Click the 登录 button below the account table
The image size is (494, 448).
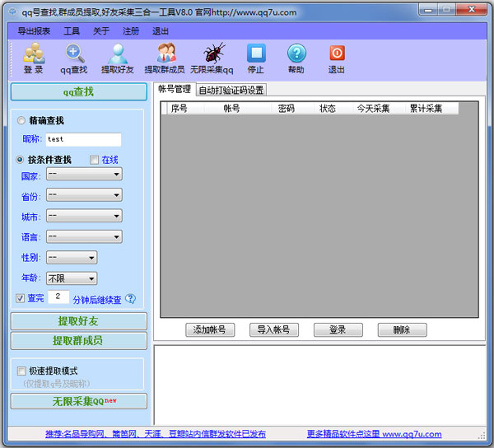[338, 330]
